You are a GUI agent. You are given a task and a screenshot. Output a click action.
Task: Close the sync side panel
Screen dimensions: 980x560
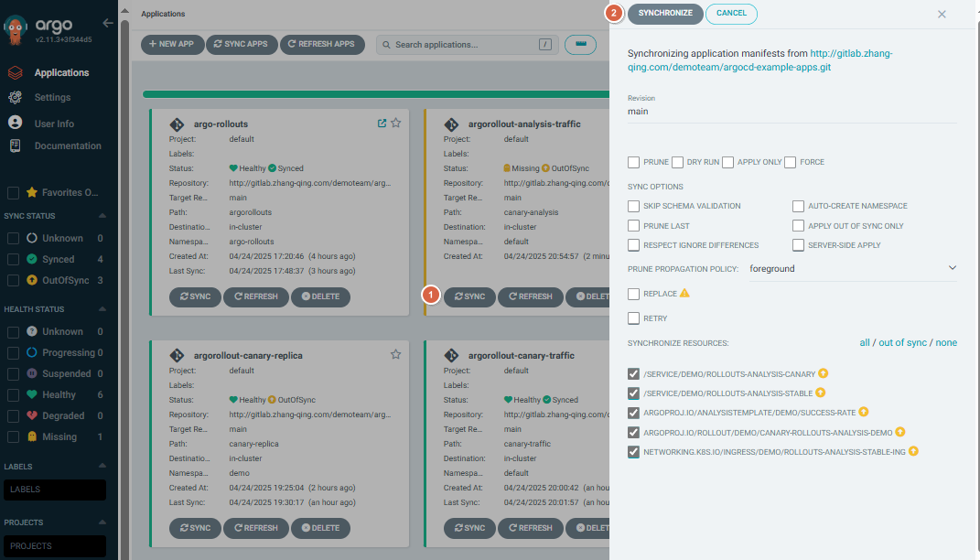coord(942,15)
